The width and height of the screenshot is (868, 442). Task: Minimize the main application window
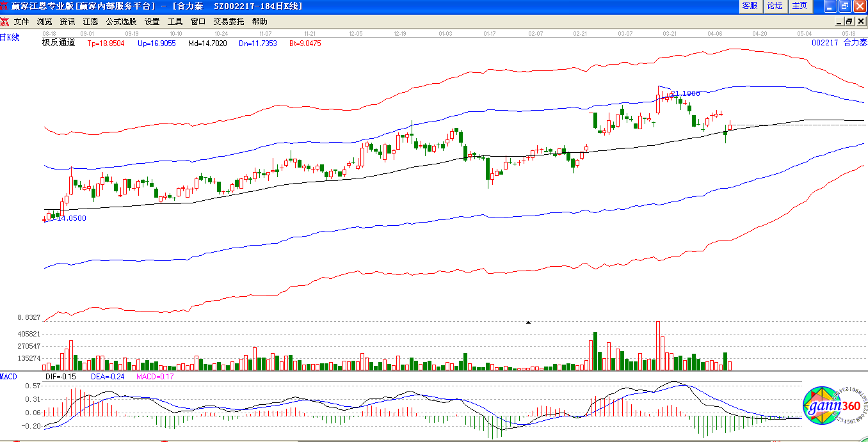coord(830,6)
